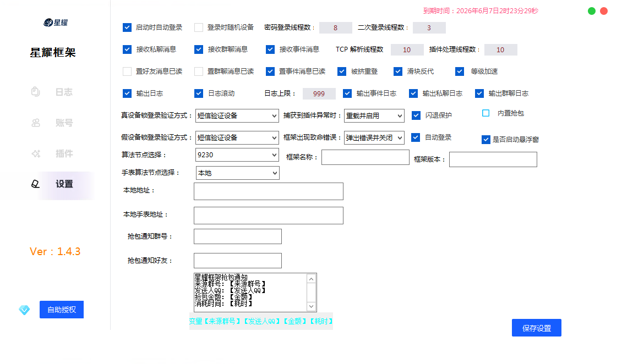This screenshot has height=364, width=622.
Task: Open the 算法节点选择 dropdown showing 9230
Action: (237, 155)
